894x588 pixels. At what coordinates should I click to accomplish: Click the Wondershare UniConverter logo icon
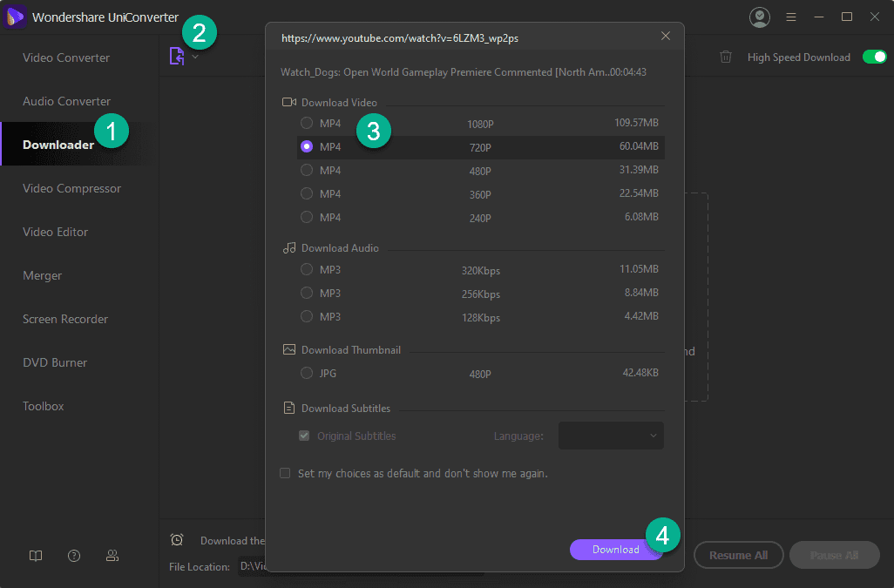coord(15,17)
